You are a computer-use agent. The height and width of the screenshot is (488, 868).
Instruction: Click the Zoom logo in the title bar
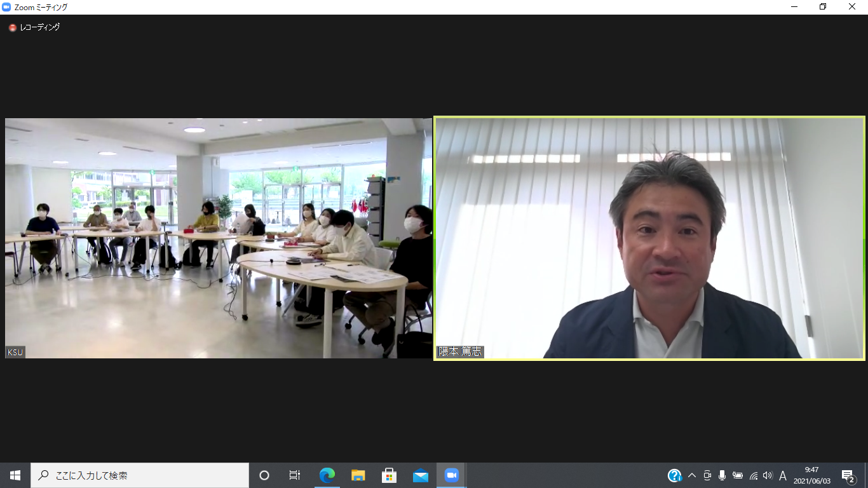[7, 7]
